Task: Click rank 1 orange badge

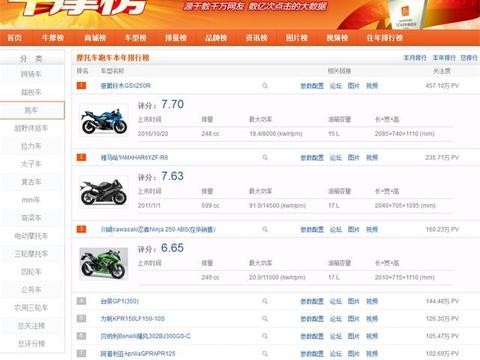Action: coord(81,86)
